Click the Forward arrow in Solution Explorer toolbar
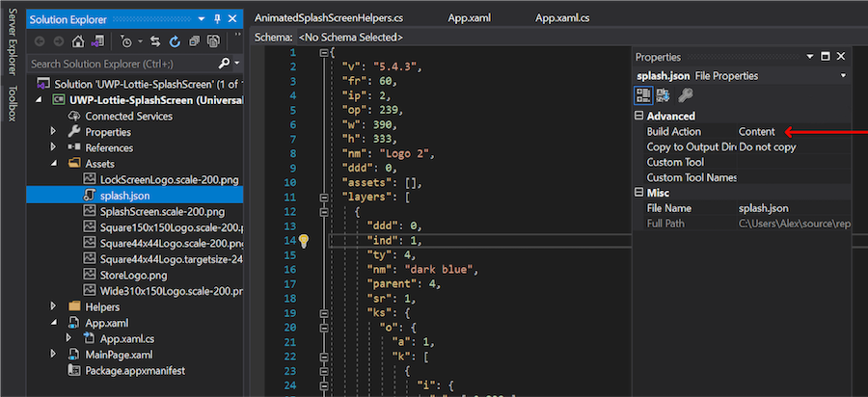 [58, 41]
